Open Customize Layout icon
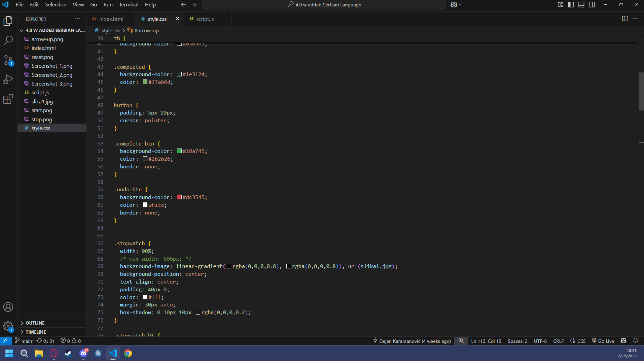 point(561,5)
